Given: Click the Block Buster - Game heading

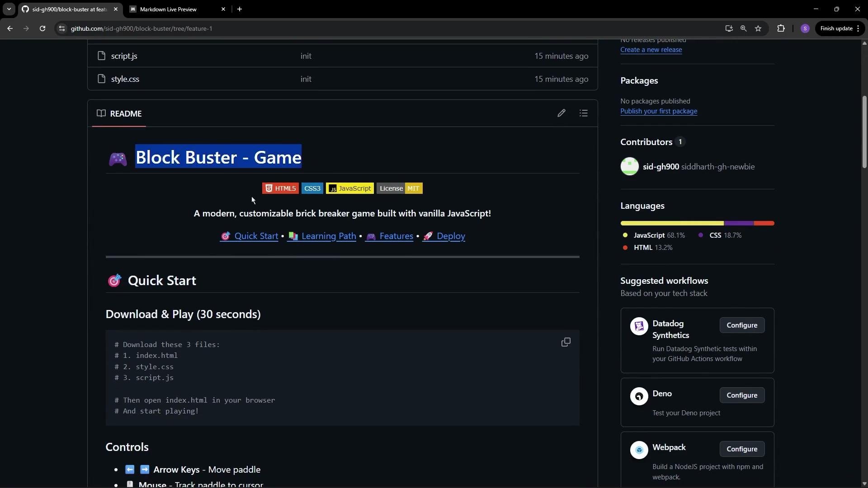Looking at the screenshot, I should click(218, 157).
